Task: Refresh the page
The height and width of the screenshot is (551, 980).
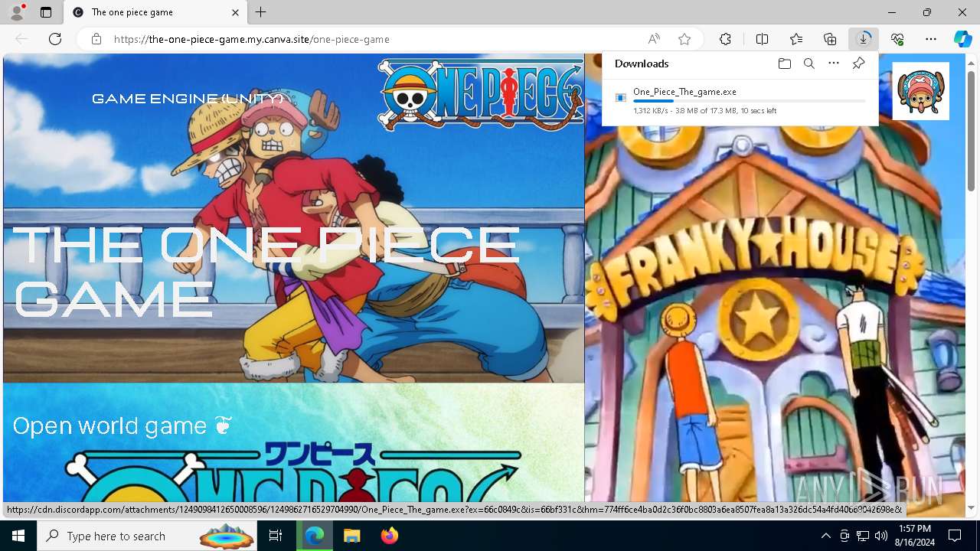Action: pyautogui.click(x=55, y=39)
